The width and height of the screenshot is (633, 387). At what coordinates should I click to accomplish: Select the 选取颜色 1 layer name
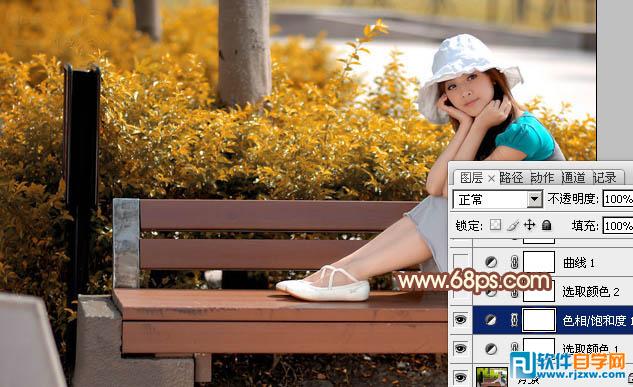[591, 349]
